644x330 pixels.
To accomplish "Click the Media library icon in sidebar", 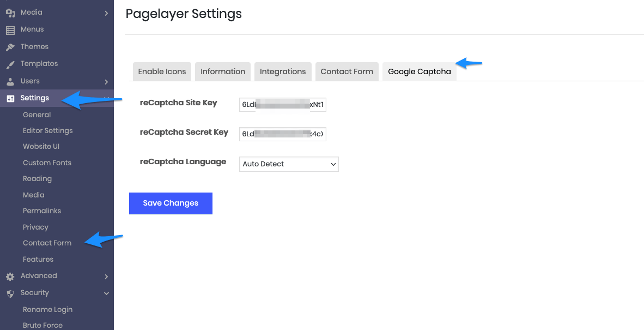I will pos(9,12).
